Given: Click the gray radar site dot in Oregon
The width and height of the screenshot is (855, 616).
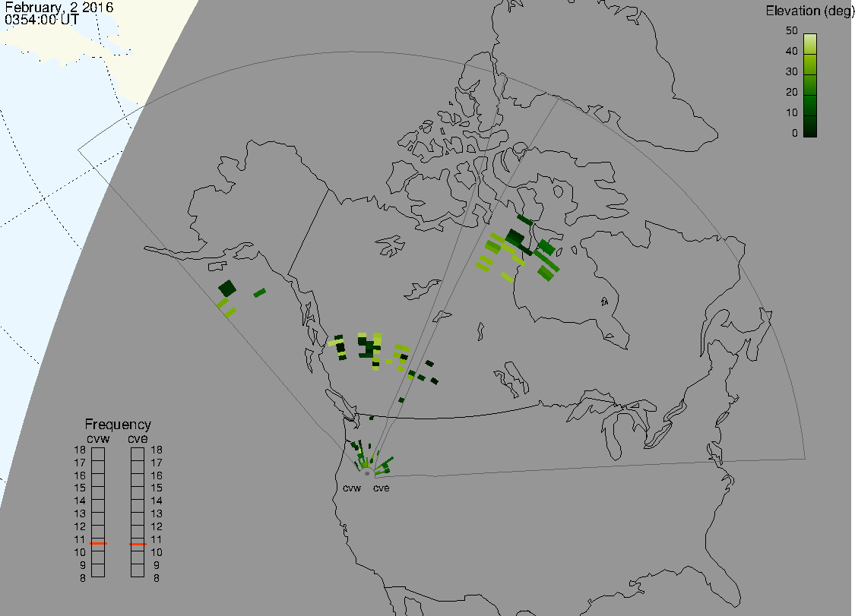Looking at the screenshot, I should point(367,473).
